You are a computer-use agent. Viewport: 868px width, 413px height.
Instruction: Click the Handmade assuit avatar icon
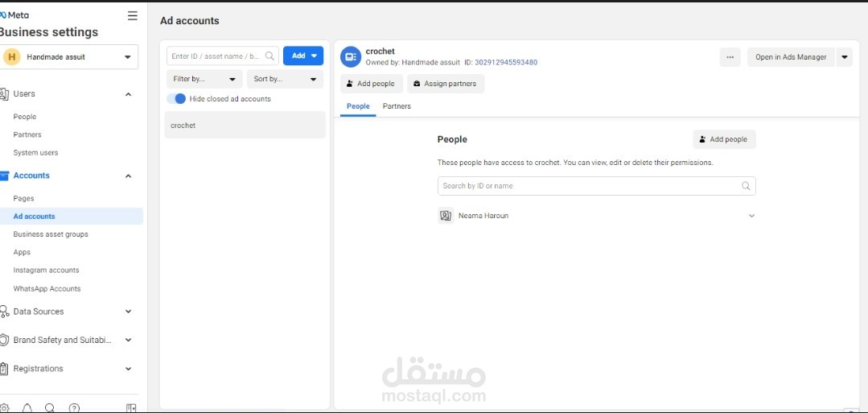coord(11,56)
